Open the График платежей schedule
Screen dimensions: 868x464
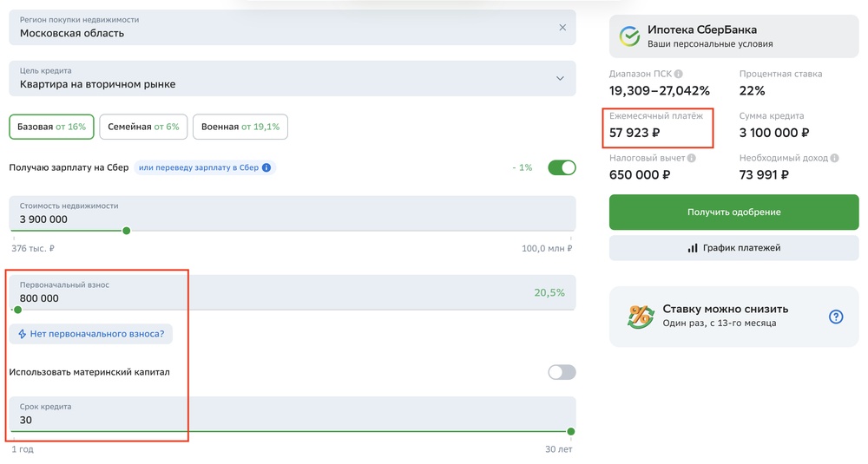[733, 248]
